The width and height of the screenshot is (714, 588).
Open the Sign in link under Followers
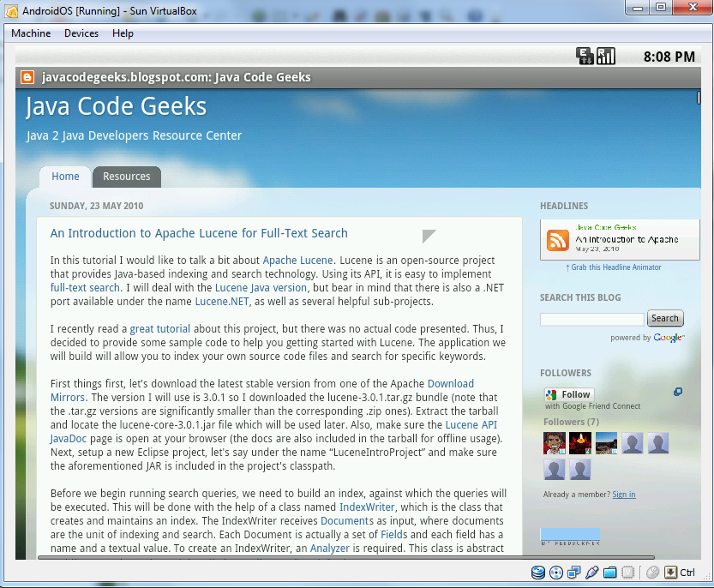coord(623,494)
